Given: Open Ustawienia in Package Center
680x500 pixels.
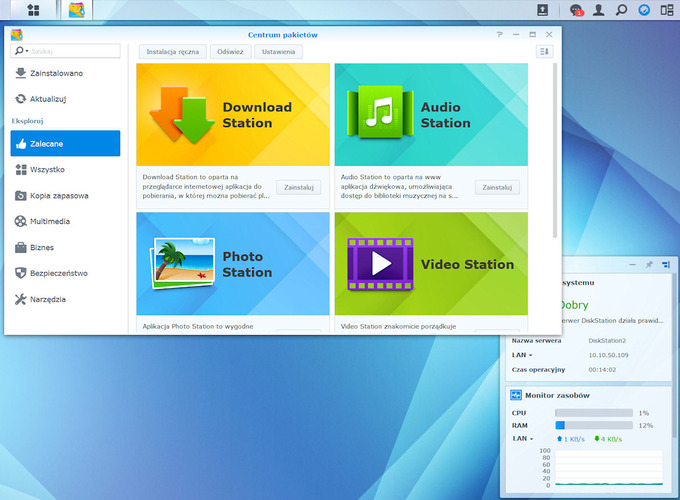Looking at the screenshot, I should pos(278,52).
